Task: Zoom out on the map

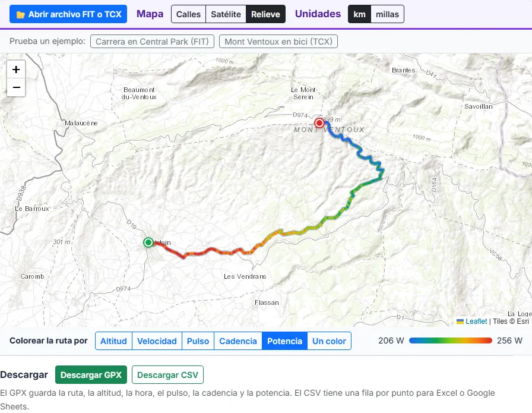Action: [16, 87]
